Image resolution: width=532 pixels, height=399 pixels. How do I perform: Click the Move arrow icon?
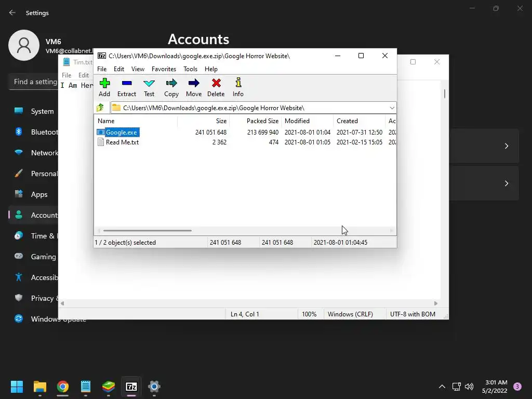pos(194,87)
